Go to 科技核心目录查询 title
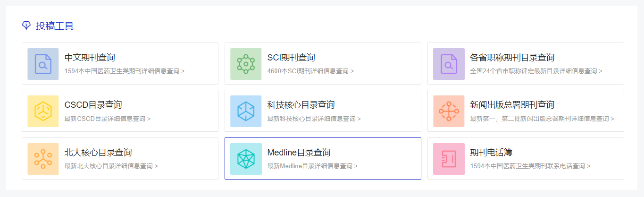Screen dimensions: 644x197 point(301,105)
